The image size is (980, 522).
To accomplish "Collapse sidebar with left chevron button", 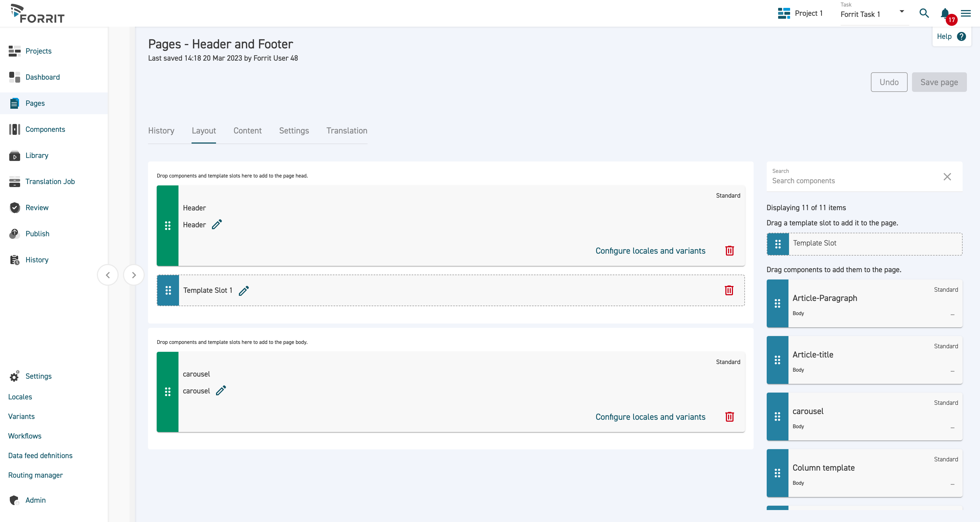I will click(108, 275).
